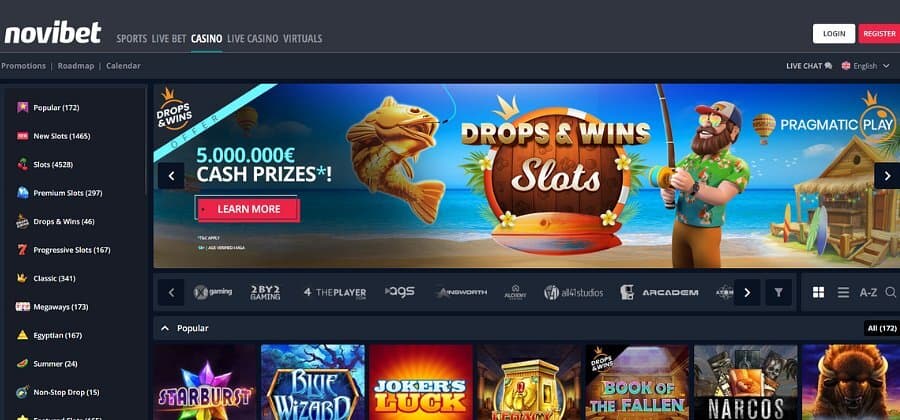Switch to list view layout

(x=843, y=293)
